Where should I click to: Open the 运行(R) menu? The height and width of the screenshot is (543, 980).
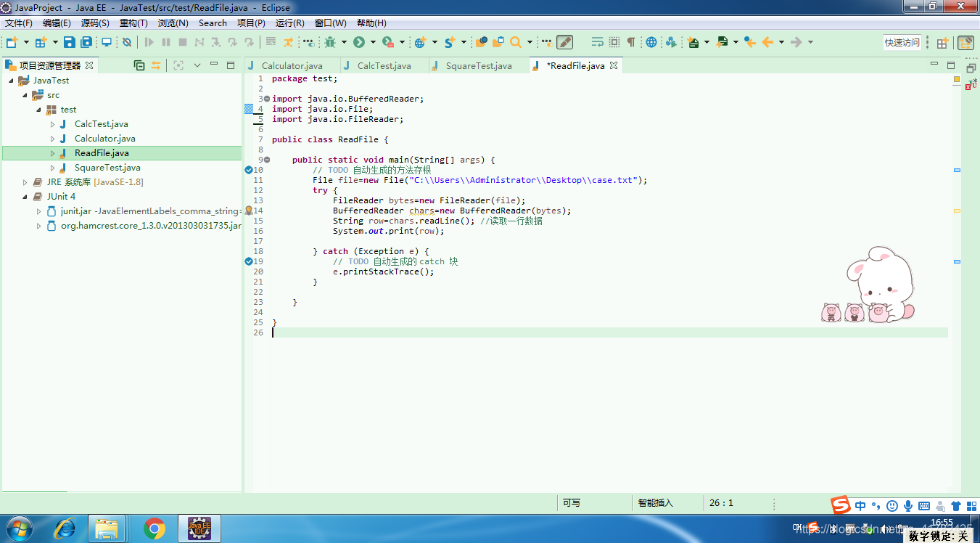290,23
